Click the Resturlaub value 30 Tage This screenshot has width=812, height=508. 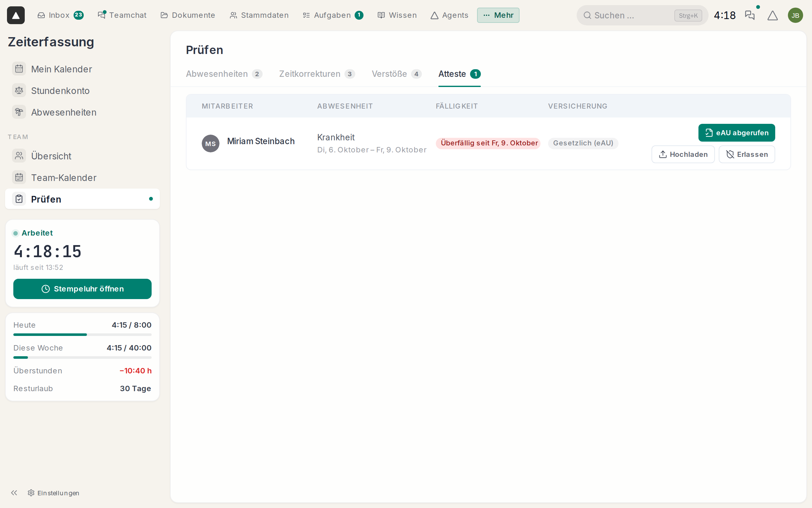[135, 388]
